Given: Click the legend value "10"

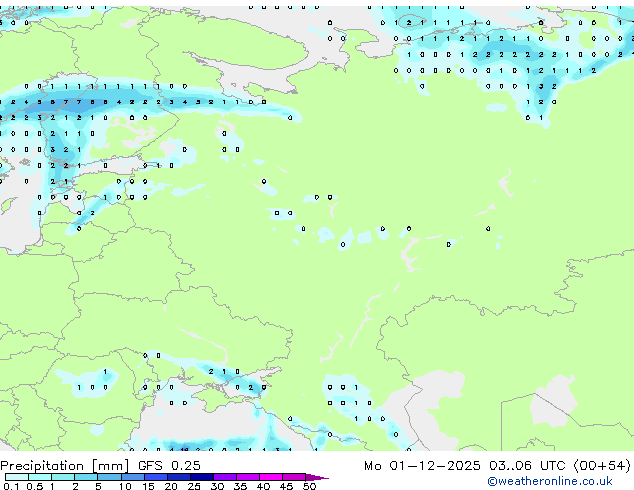Looking at the screenshot, I should (125, 486).
